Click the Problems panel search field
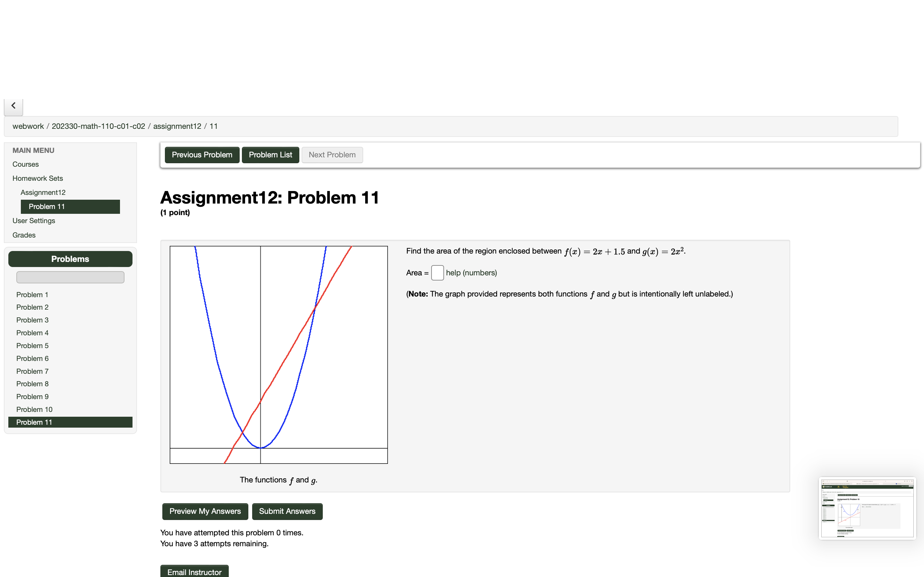The width and height of the screenshot is (924, 577). [70, 277]
